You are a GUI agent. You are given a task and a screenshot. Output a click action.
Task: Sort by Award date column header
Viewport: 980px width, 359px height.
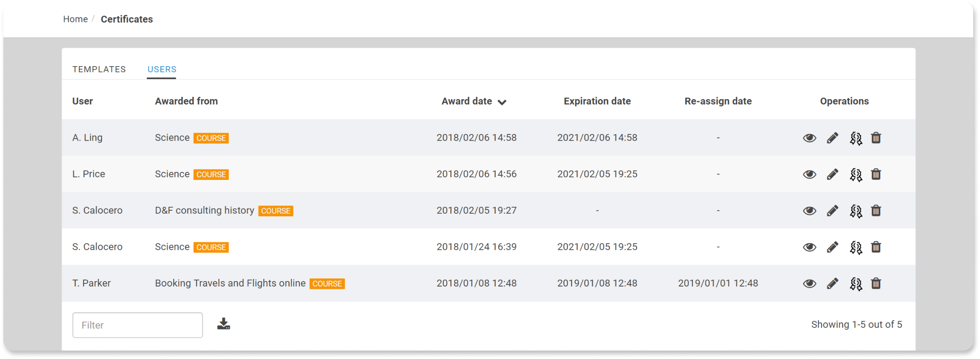(x=467, y=101)
